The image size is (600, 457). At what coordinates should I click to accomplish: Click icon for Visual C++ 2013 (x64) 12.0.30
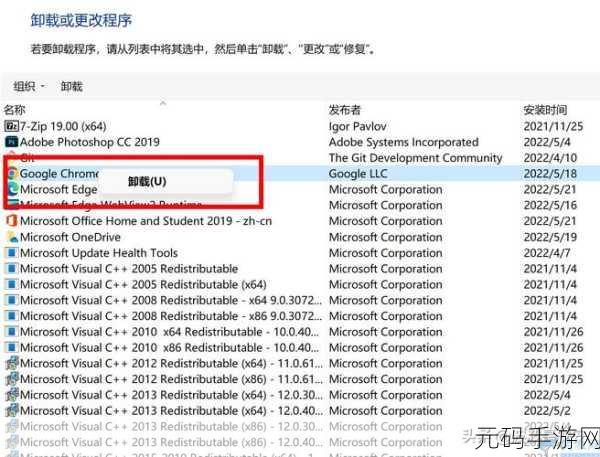11,395
